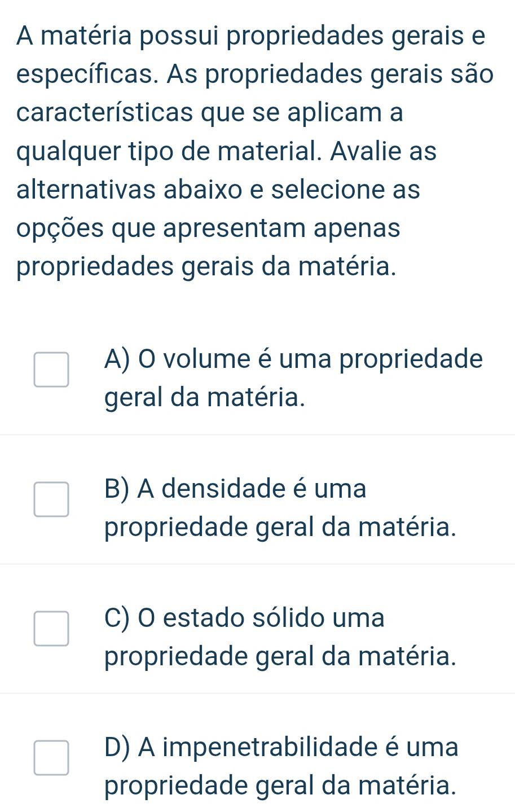The image size is (515, 812).
Task: Check the box for option A
Action: click(x=51, y=370)
